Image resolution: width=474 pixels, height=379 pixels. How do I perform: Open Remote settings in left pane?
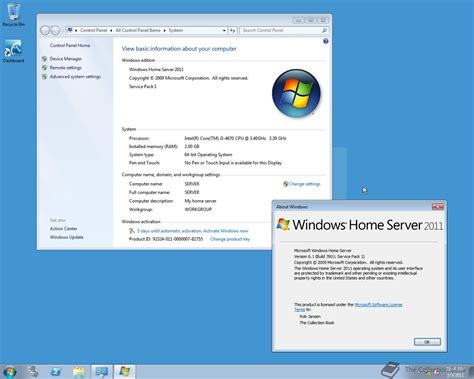[65, 68]
